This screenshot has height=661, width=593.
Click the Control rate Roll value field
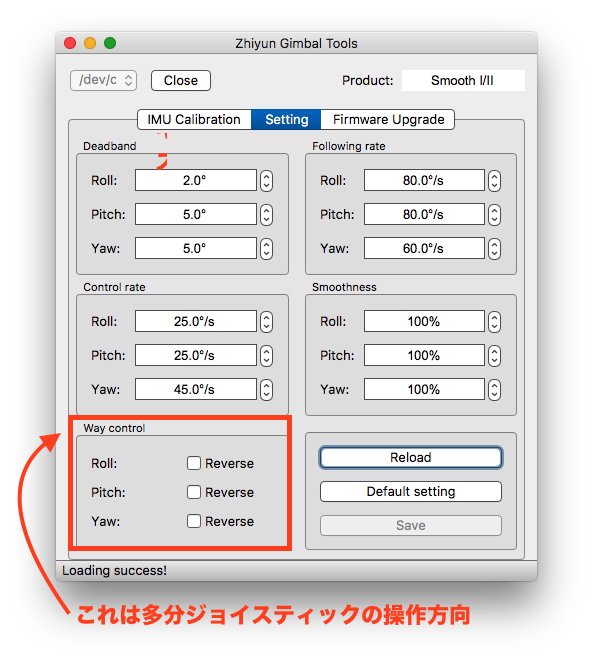tap(196, 321)
